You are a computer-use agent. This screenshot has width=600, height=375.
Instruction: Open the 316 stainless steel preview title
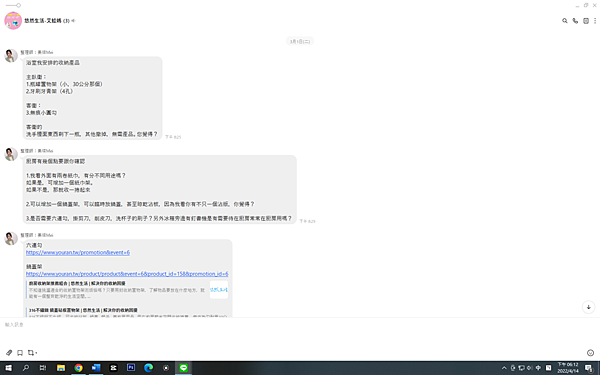pyautogui.click(x=83, y=310)
